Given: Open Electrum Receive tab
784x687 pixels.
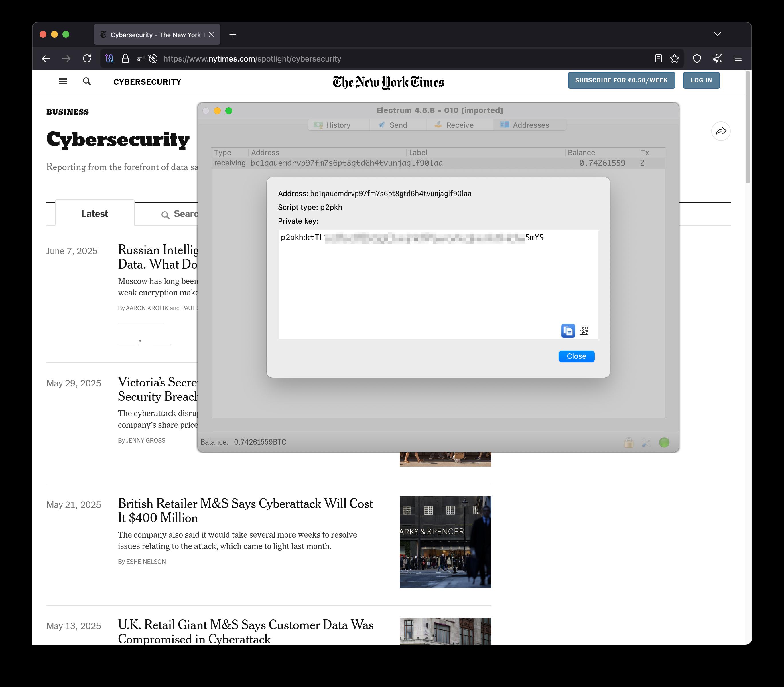Looking at the screenshot, I should point(460,125).
